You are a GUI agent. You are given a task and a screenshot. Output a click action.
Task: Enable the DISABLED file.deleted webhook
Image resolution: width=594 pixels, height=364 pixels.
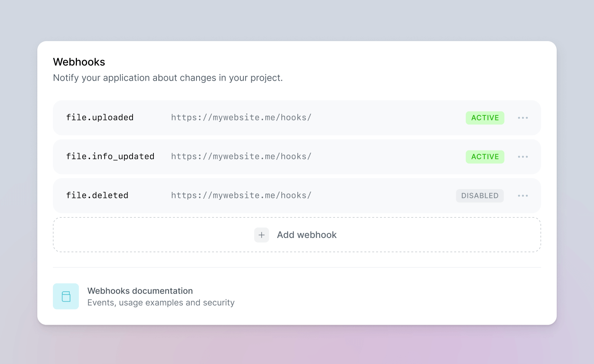point(480,195)
